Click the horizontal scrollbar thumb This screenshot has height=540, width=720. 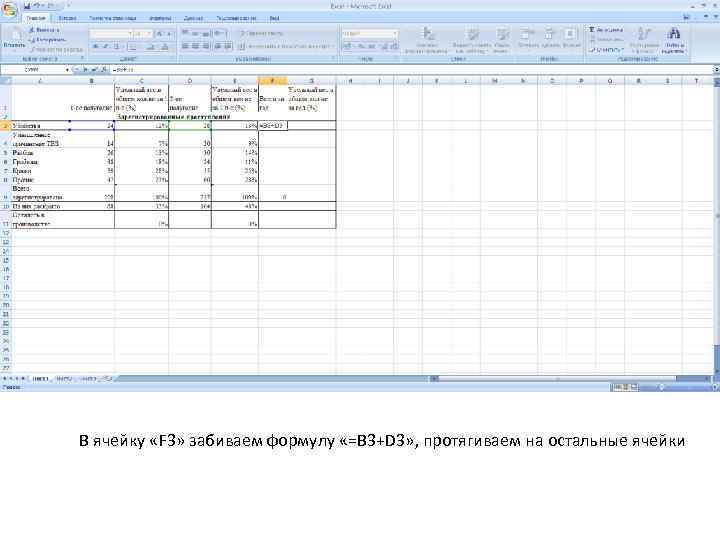pyautogui.click(x=557, y=379)
